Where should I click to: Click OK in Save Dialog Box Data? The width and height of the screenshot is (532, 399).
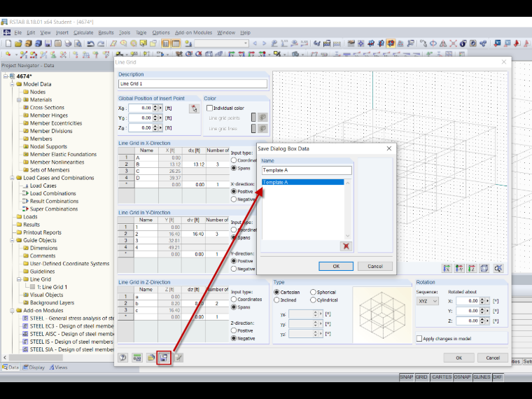(x=336, y=266)
